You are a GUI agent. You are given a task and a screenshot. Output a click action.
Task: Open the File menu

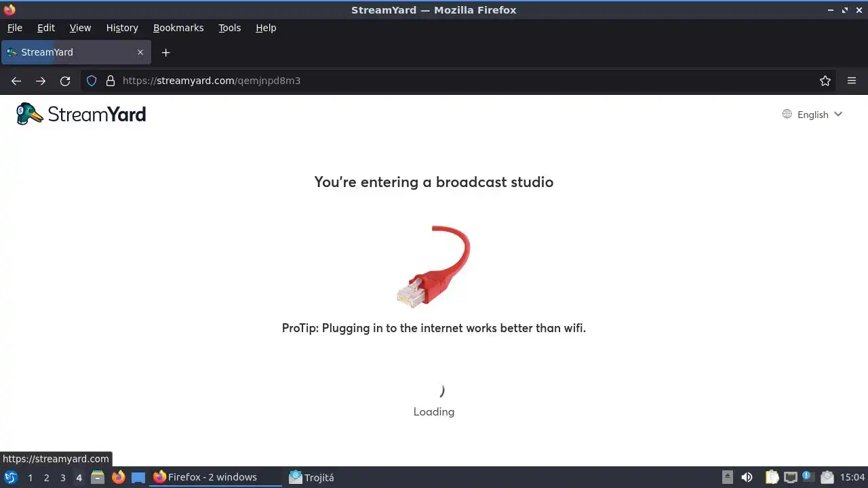point(15,28)
